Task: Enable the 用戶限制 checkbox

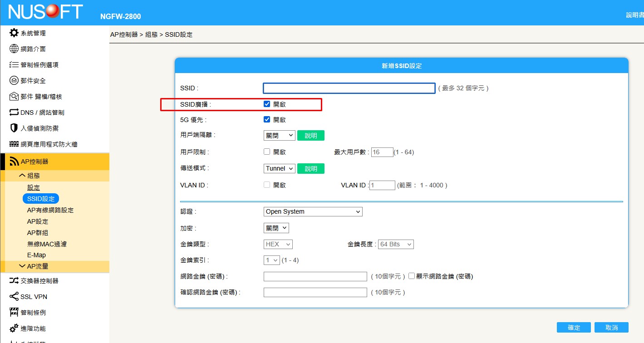Action: [x=267, y=152]
